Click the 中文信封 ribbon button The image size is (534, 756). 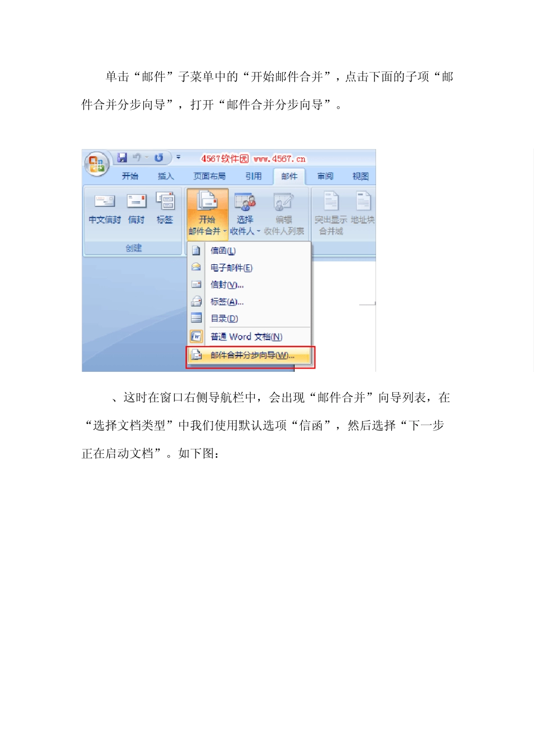coord(105,208)
